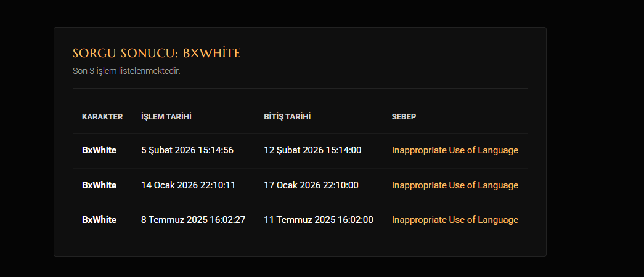Select BxWhite in the third row
Screen dimensions: 644x277
(99, 220)
